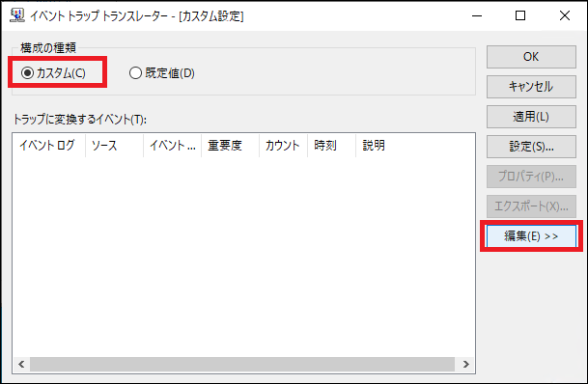Expand the editor with 編集(E) >> button

point(531,236)
